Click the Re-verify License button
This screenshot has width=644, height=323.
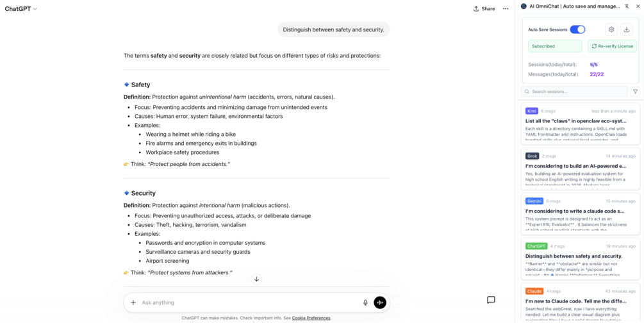click(x=612, y=46)
